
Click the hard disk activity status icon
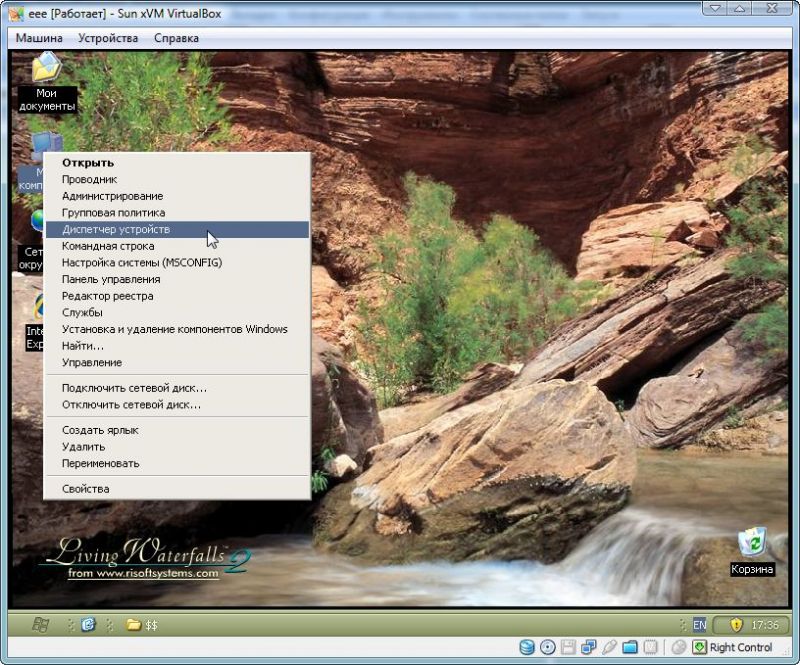point(528,647)
